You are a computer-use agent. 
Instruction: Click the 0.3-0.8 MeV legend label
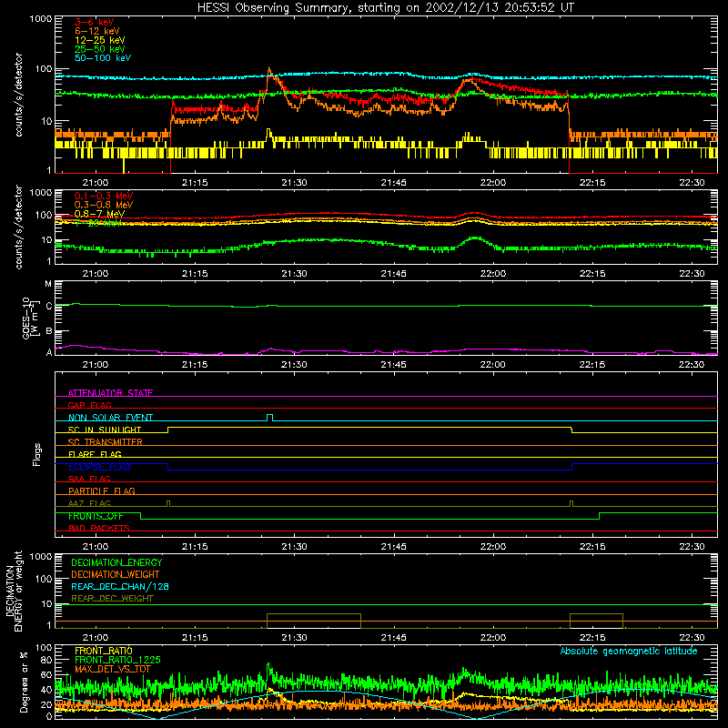[104, 205]
